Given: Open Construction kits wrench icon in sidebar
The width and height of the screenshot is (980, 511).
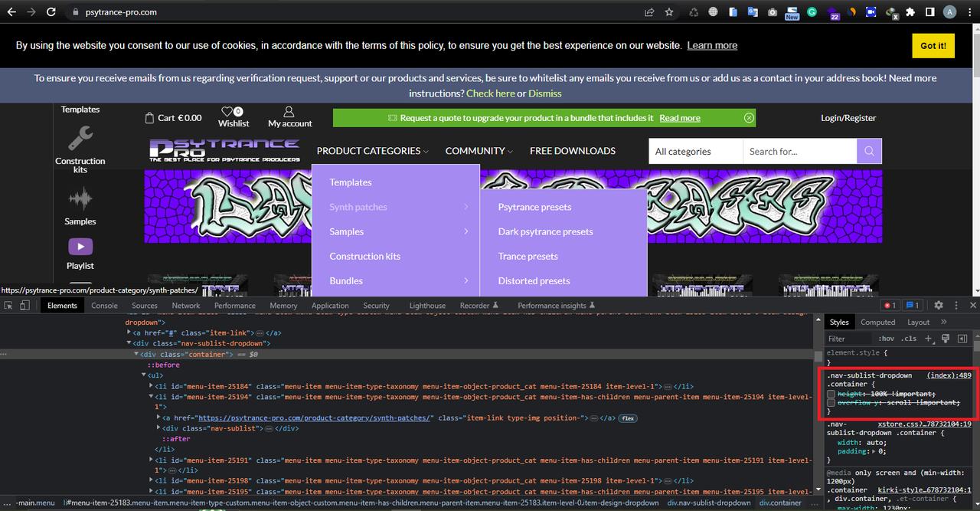Looking at the screenshot, I should click(x=80, y=139).
